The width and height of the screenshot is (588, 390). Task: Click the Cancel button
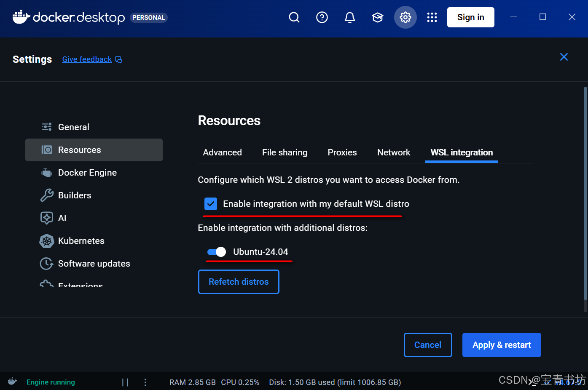click(x=428, y=345)
